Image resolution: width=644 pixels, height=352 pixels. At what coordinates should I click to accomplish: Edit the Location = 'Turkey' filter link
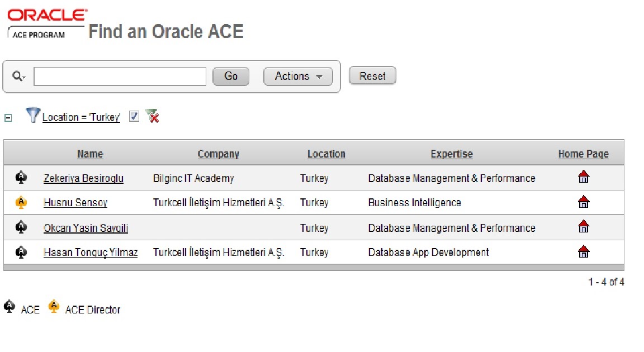point(81,117)
